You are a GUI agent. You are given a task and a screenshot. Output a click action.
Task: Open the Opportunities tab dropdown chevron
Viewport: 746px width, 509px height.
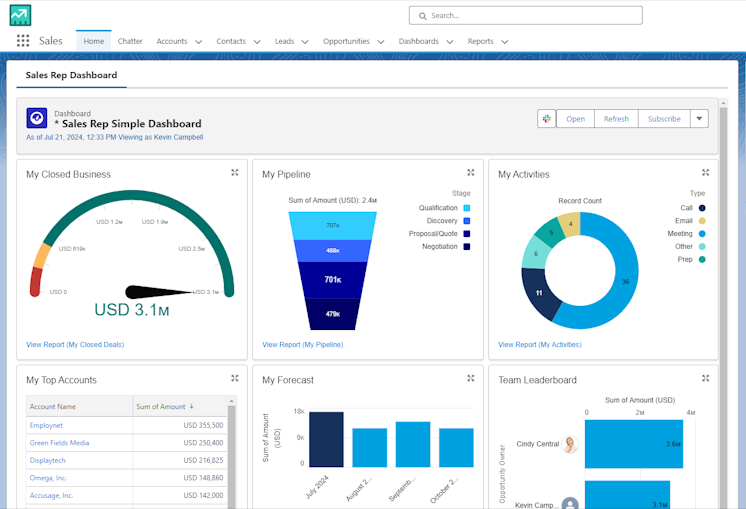[x=381, y=42]
